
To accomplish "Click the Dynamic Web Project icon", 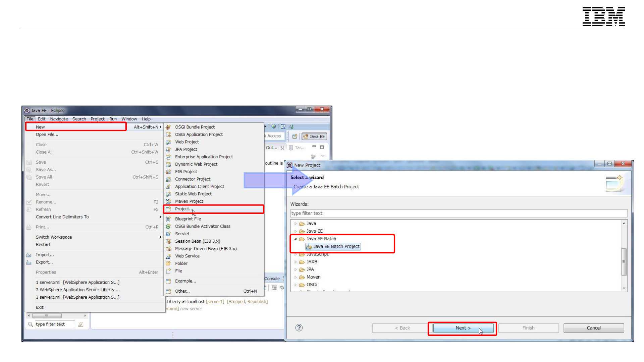I will pos(168,164).
